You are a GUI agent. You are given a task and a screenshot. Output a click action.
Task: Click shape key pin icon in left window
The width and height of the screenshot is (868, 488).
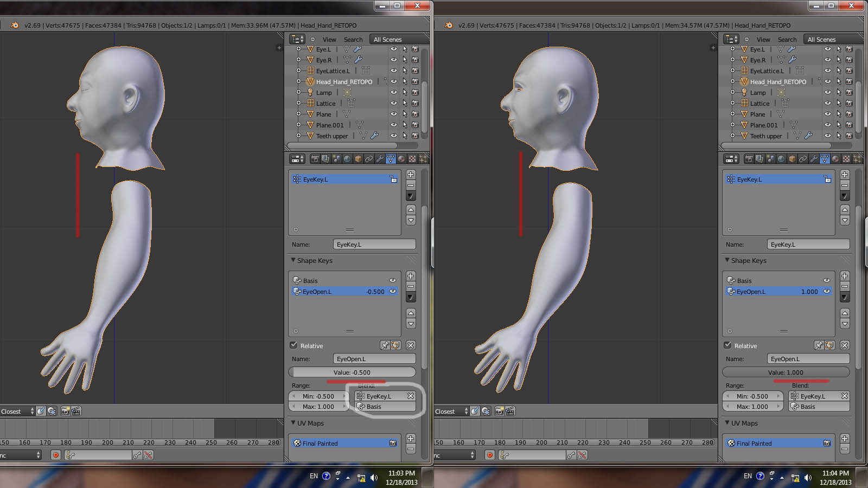pos(385,345)
